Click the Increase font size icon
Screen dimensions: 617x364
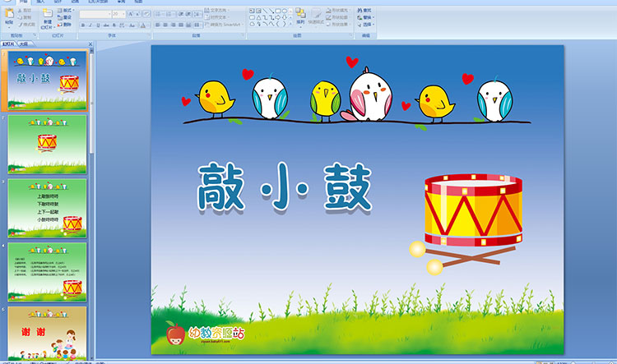[x=131, y=14]
